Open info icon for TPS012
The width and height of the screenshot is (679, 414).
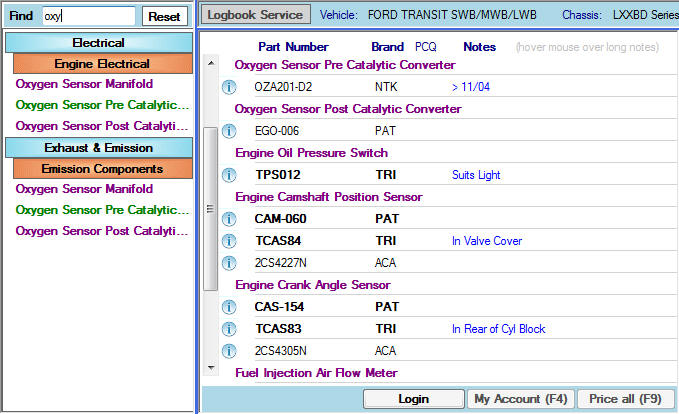click(228, 175)
